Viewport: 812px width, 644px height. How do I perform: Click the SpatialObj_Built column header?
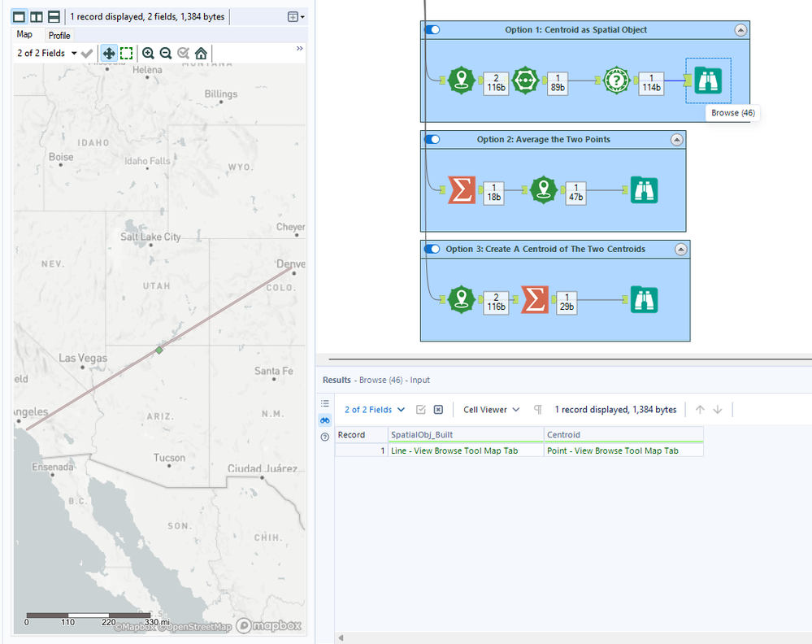pos(466,435)
